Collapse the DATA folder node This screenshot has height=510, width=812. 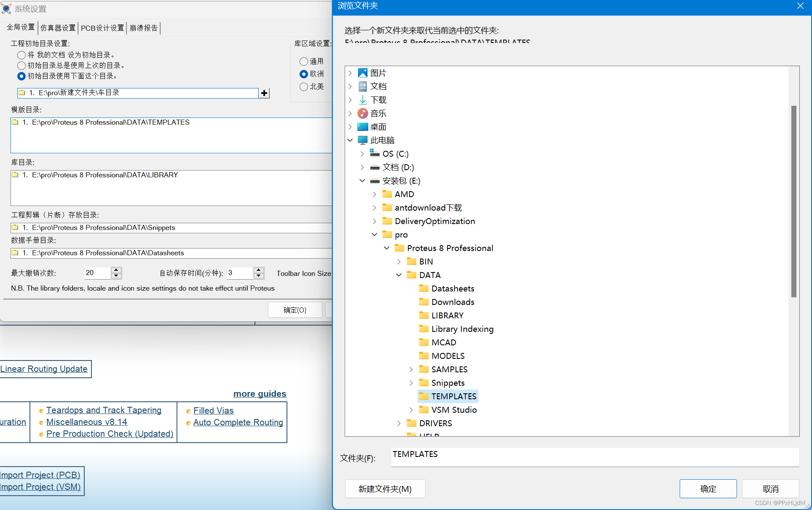pos(399,275)
